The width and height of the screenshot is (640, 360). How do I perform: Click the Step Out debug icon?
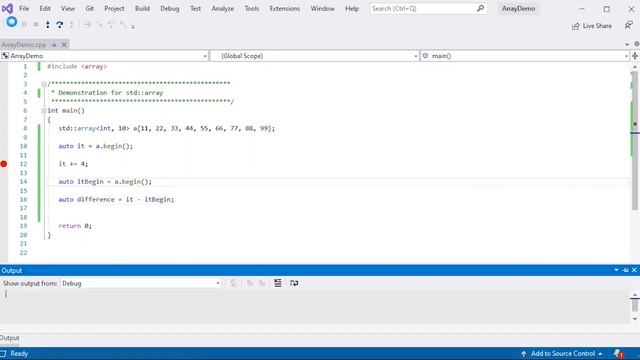71,25
